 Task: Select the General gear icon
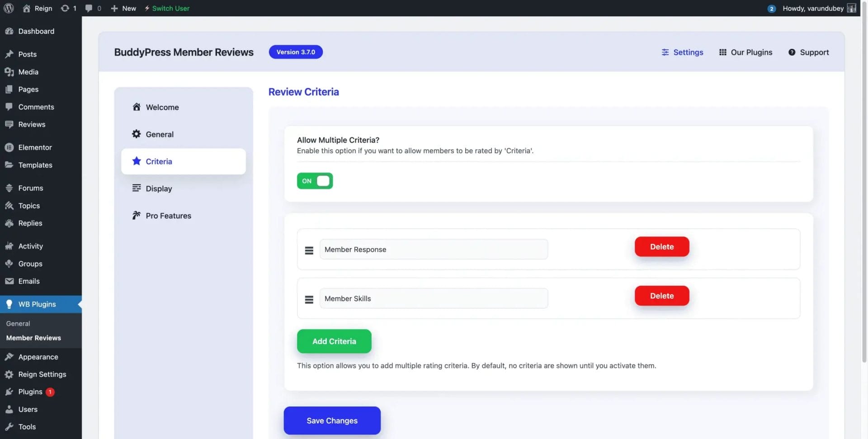(x=137, y=134)
